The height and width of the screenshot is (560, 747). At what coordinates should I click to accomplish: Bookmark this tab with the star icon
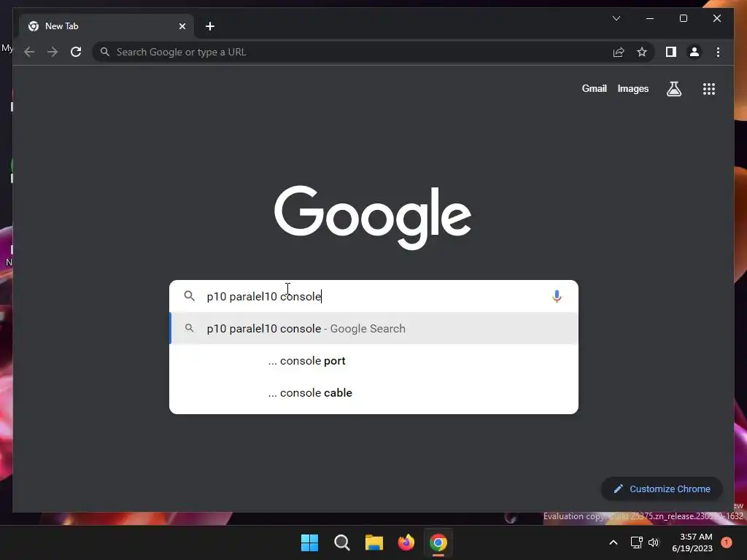click(x=642, y=52)
